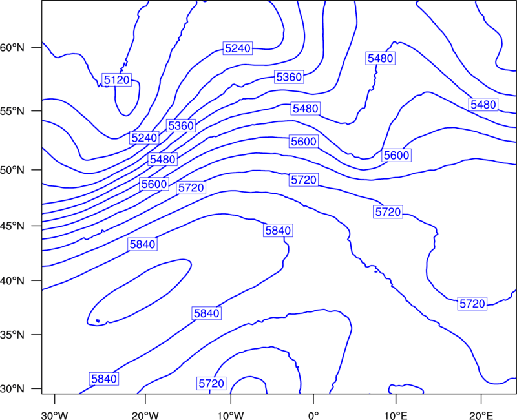Select the 60°N latitude axis label

12,47
